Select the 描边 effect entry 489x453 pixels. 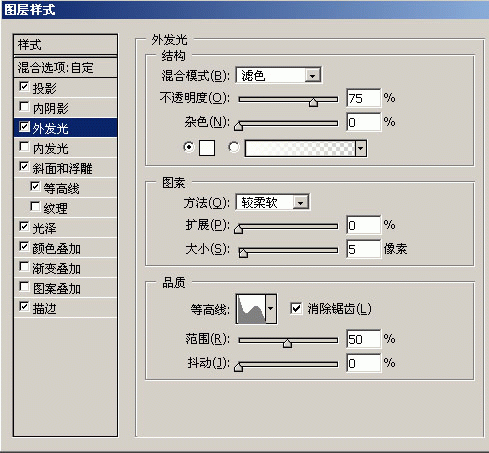click(x=65, y=308)
